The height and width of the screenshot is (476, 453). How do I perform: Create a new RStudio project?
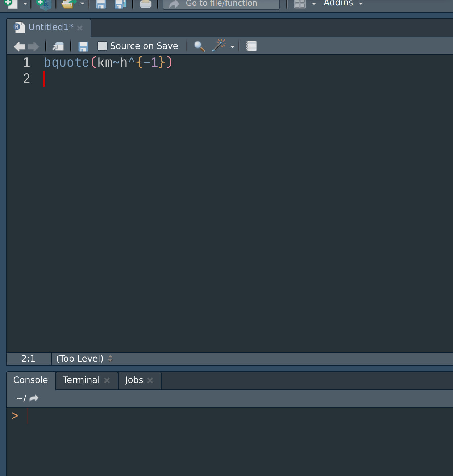click(44, 4)
